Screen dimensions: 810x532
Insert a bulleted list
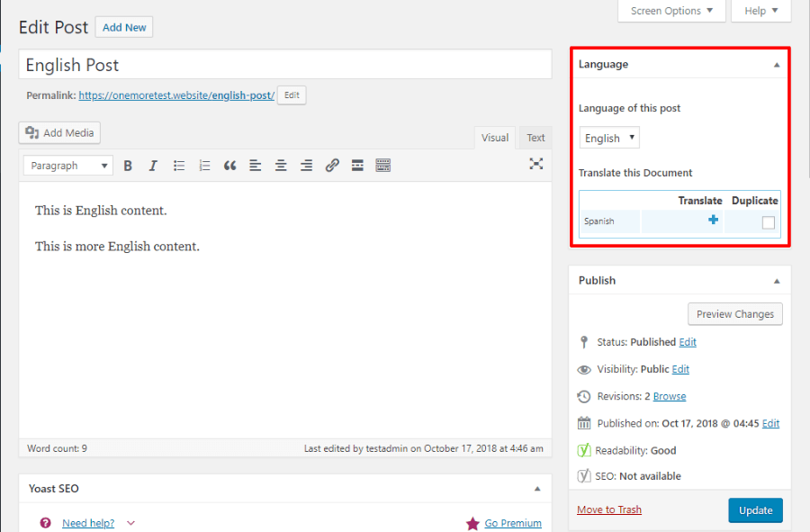point(179,166)
